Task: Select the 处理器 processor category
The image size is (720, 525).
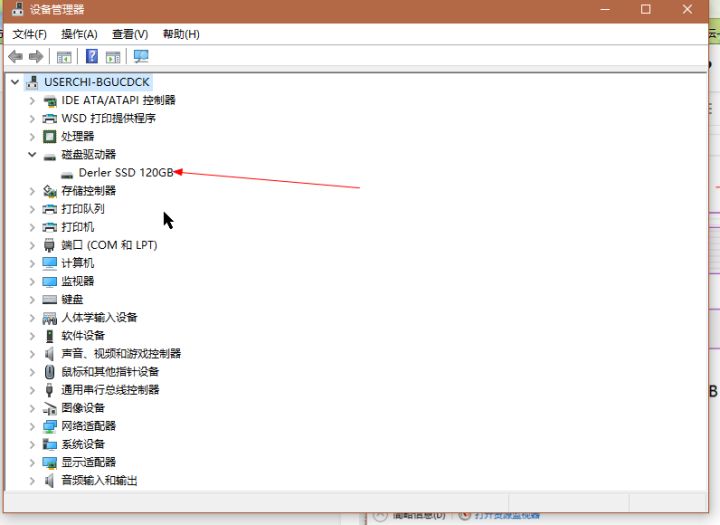Action: tap(77, 136)
